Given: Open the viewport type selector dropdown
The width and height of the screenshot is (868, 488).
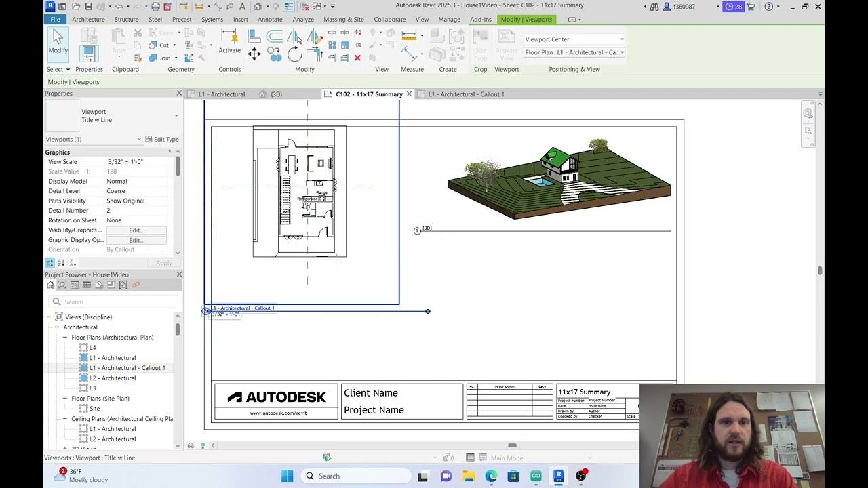Looking at the screenshot, I should tap(176, 116).
